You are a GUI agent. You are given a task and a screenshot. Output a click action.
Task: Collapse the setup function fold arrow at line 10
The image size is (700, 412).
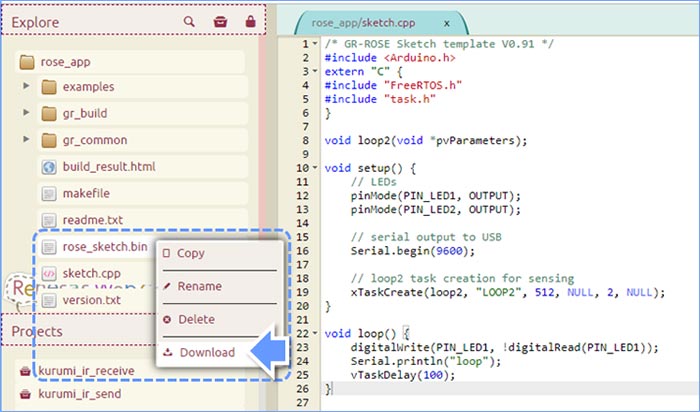coord(317,168)
